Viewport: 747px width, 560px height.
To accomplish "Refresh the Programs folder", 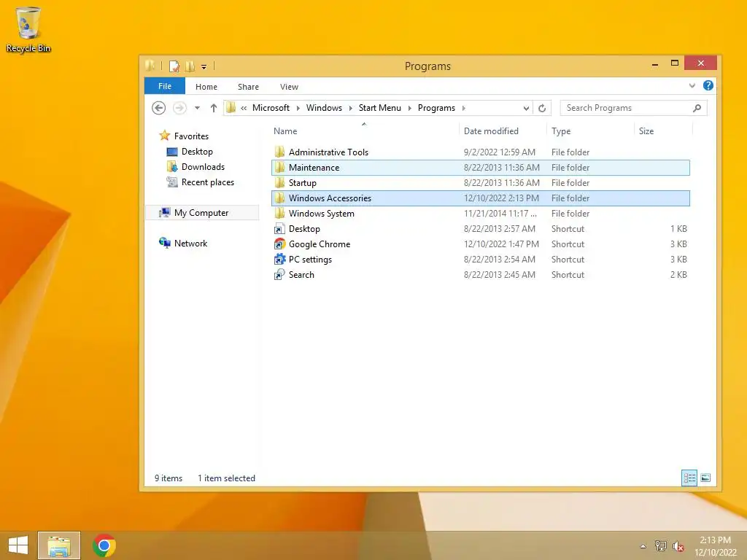I will (x=542, y=108).
